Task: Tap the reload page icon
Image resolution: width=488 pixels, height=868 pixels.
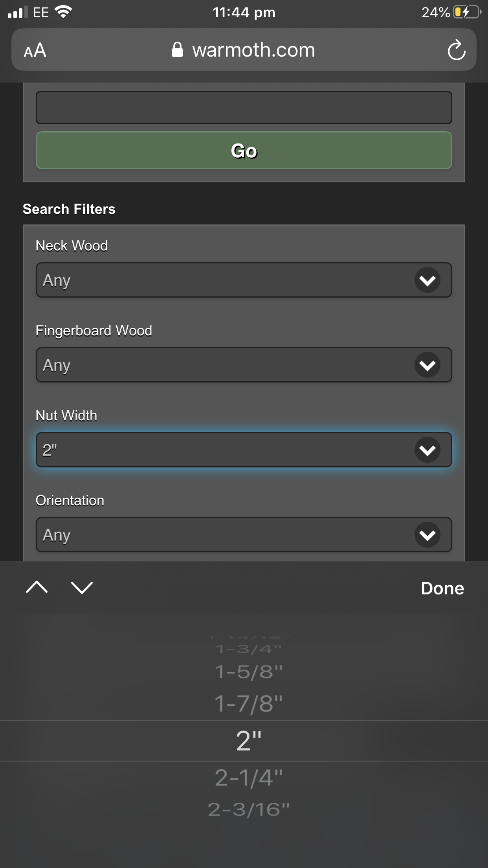Action: pos(456,50)
